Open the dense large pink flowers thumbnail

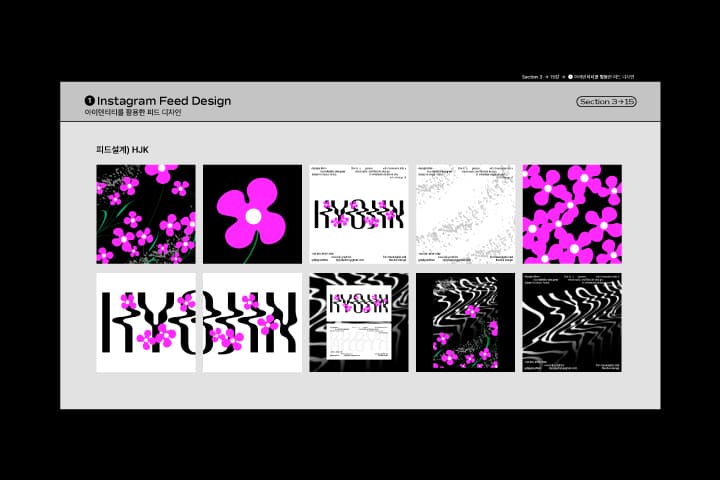click(572, 214)
